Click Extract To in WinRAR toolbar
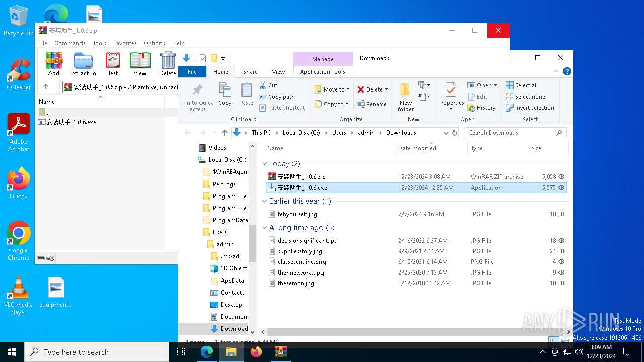This screenshot has width=644, height=362. pos(83,64)
